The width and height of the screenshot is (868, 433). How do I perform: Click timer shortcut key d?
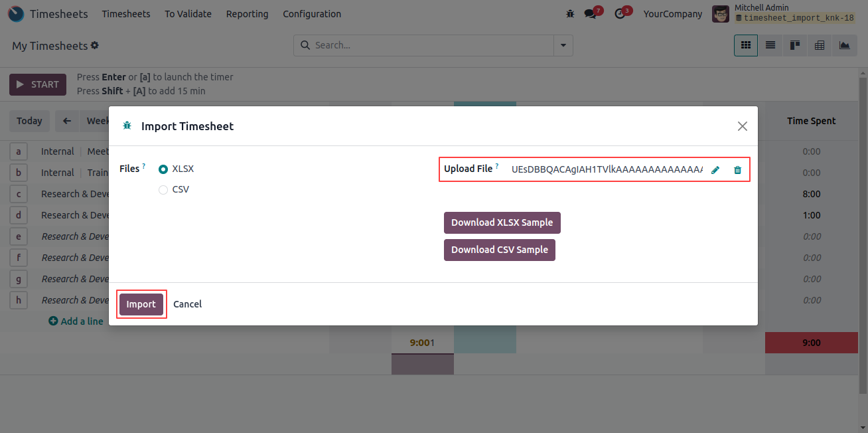pyautogui.click(x=18, y=215)
